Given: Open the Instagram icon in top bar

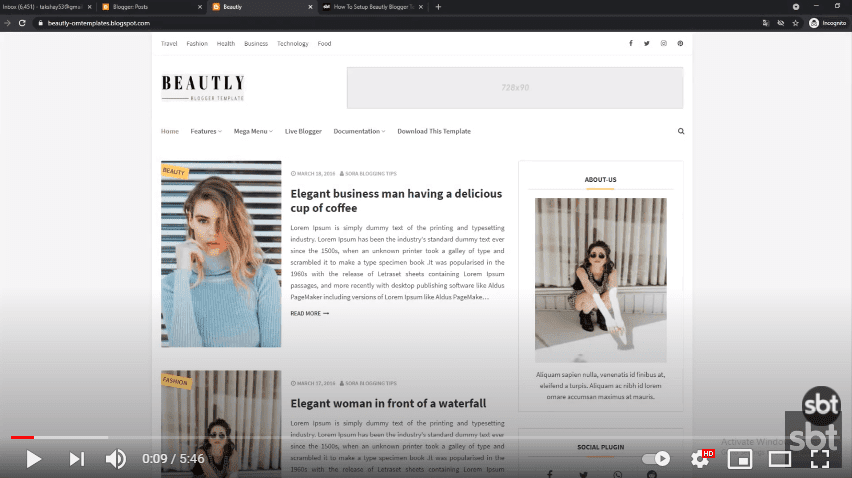Looking at the screenshot, I should tap(663, 43).
